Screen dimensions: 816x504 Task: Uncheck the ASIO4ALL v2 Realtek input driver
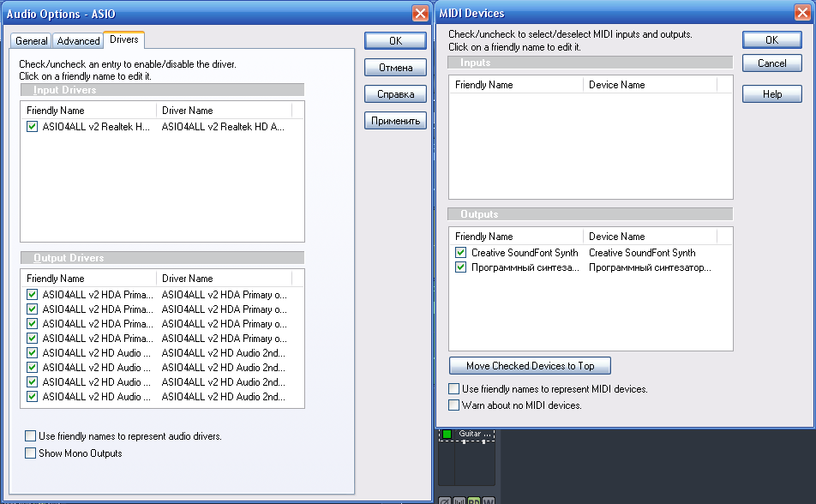click(x=33, y=127)
